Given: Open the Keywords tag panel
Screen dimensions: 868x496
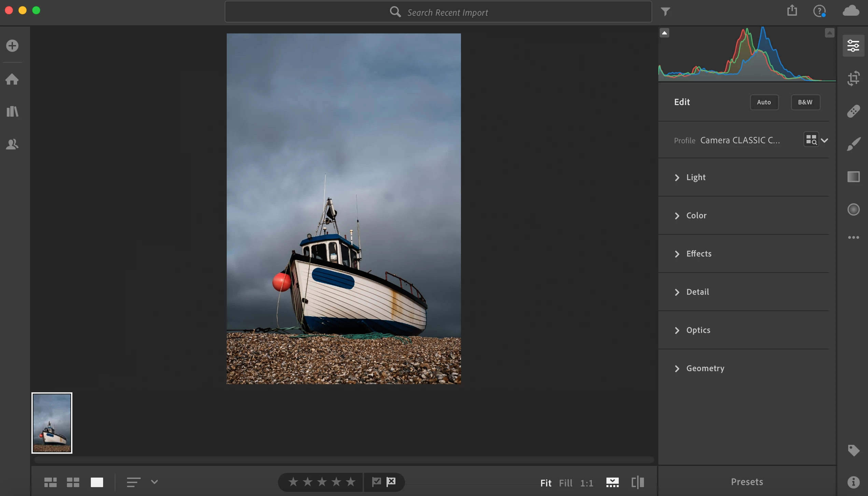Looking at the screenshot, I should [853, 450].
